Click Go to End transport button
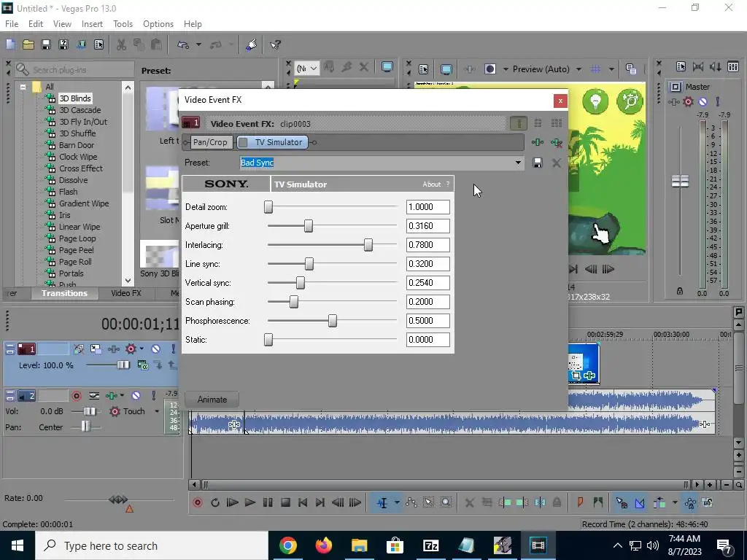The height and width of the screenshot is (560, 747). (x=320, y=502)
